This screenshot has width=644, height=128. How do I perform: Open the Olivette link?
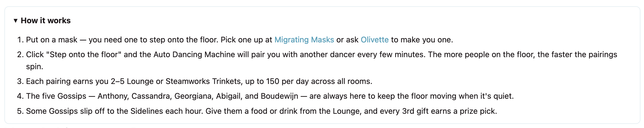[375, 40]
